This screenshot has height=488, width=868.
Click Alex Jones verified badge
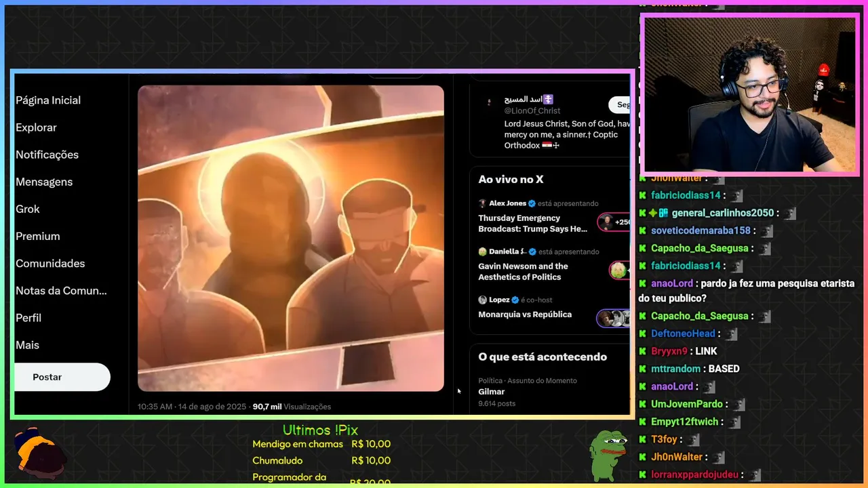[532, 203]
